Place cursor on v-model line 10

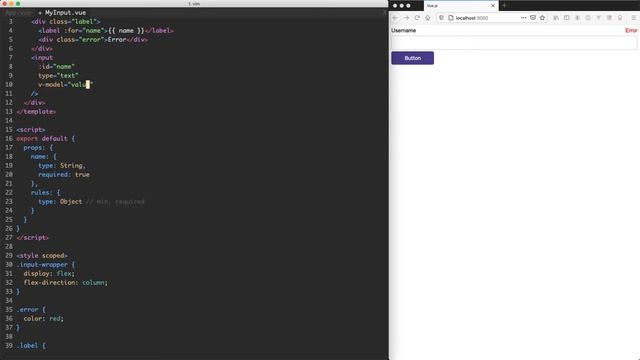pos(66,84)
